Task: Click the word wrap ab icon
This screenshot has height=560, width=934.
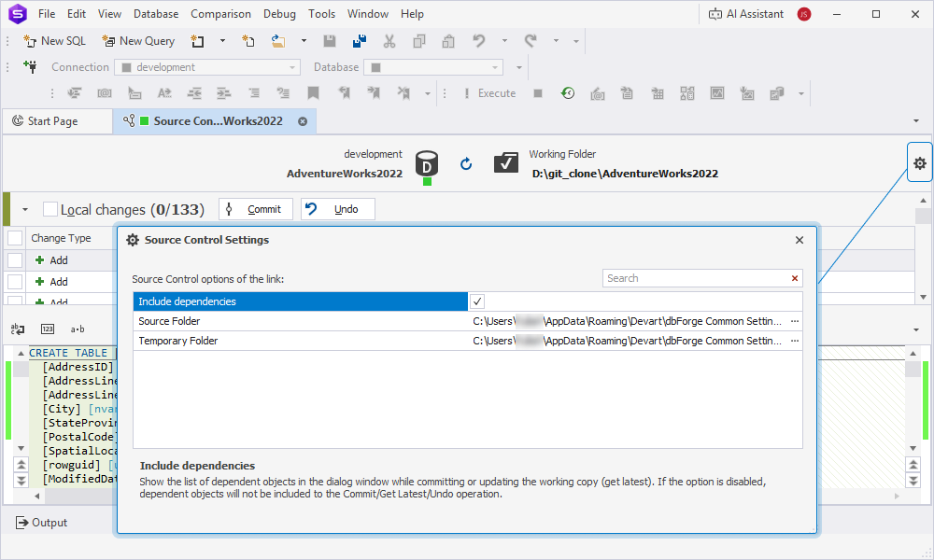Action: click(x=18, y=329)
